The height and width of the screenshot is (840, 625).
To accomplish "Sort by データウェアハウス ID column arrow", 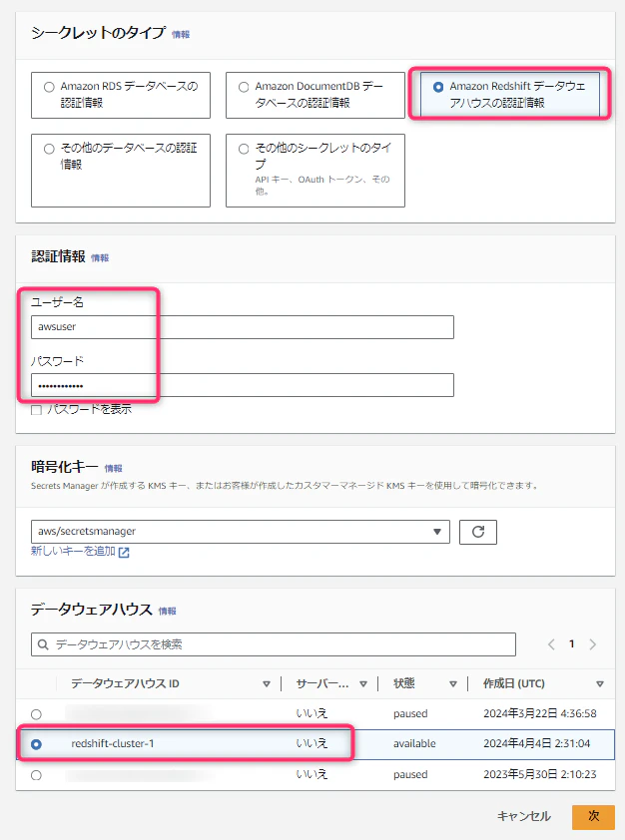I will click(267, 684).
